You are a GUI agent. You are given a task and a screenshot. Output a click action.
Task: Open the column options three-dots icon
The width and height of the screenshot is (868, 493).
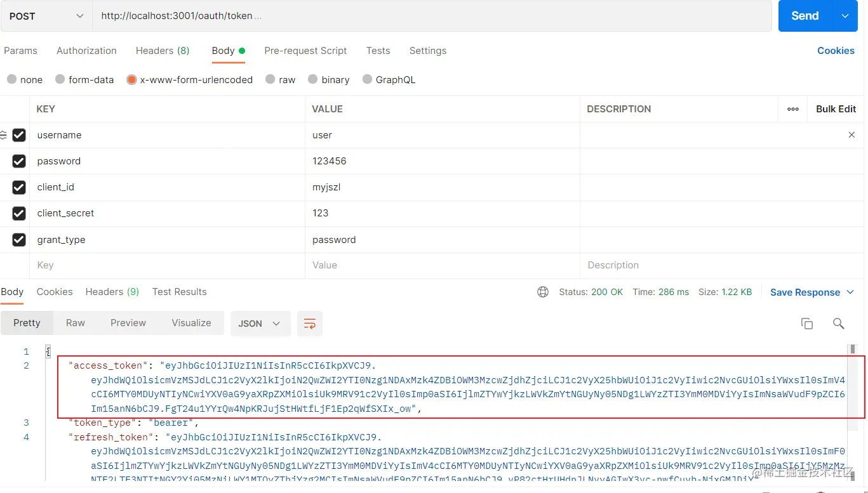[x=793, y=109]
